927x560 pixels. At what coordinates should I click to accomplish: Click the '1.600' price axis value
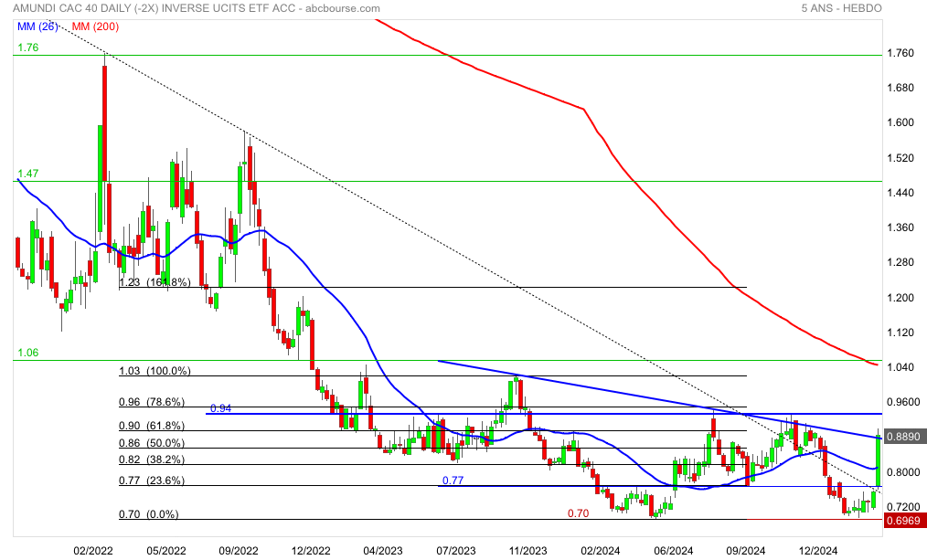[900, 122]
